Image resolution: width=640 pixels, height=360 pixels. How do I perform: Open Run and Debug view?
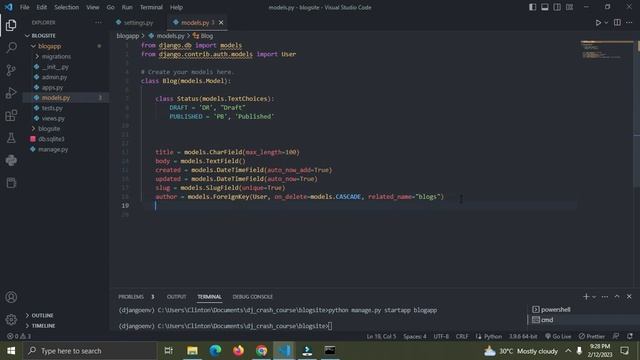[11, 93]
